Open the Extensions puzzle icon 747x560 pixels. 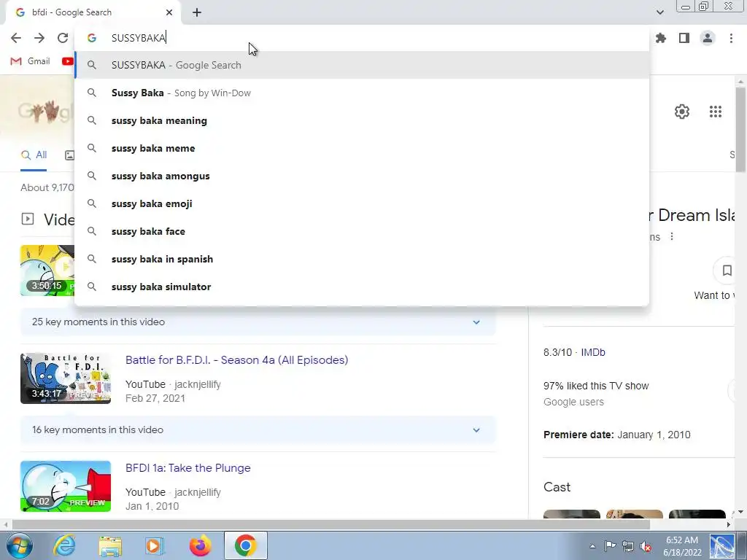[661, 38]
